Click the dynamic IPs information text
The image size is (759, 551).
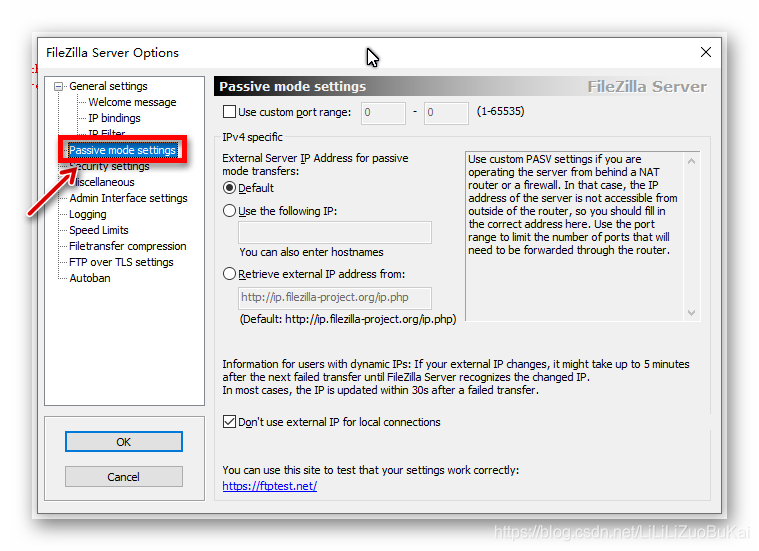pos(455,377)
